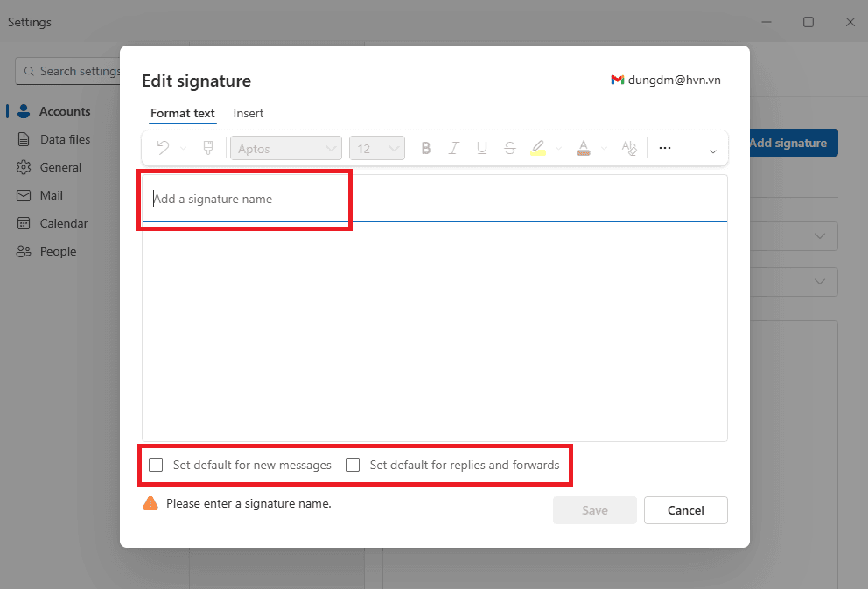Image resolution: width=868 pixels, height=589 pixels.
Task: Click the orange warning icon
Action: click(x=150, y=503)
